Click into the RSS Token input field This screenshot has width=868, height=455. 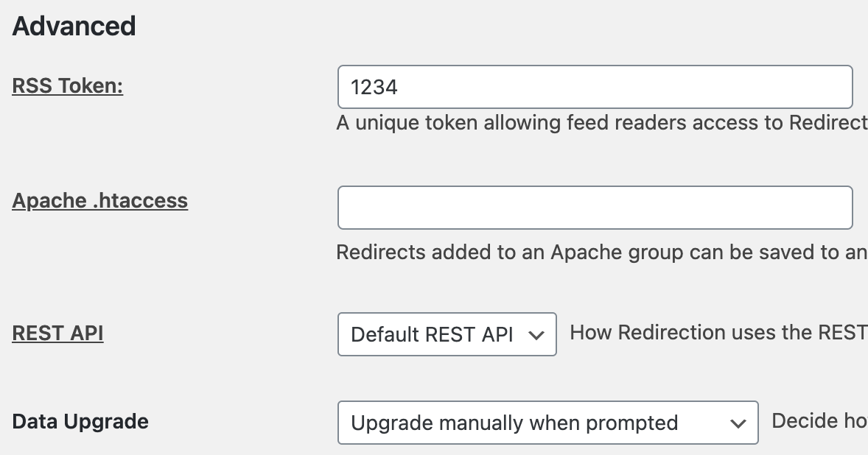[x=594, y=88]
